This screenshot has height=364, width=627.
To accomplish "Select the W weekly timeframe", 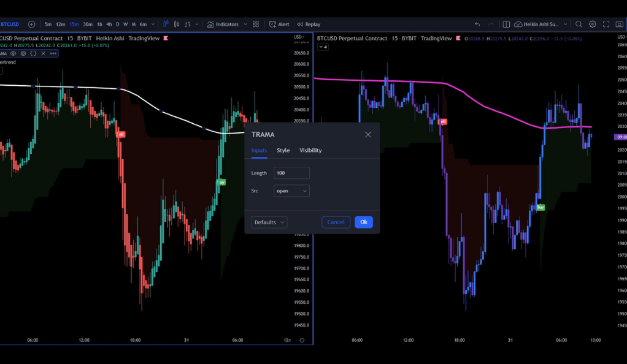I will click(x=126, y=25).
